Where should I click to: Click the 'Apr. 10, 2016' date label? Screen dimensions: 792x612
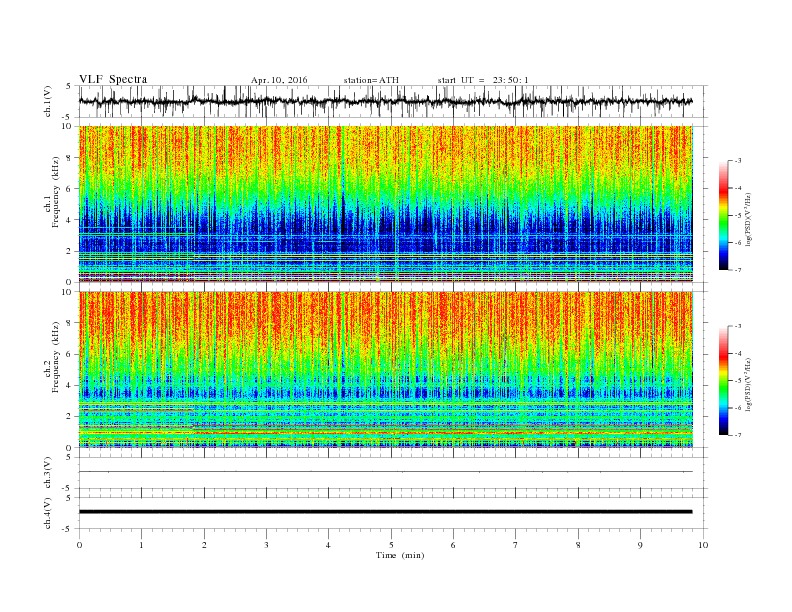point(279,80)
